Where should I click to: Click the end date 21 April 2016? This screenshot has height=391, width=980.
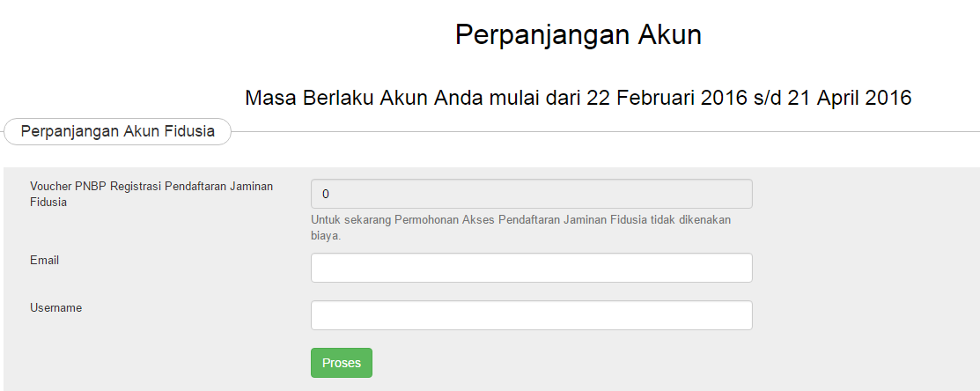coord(850,98)
